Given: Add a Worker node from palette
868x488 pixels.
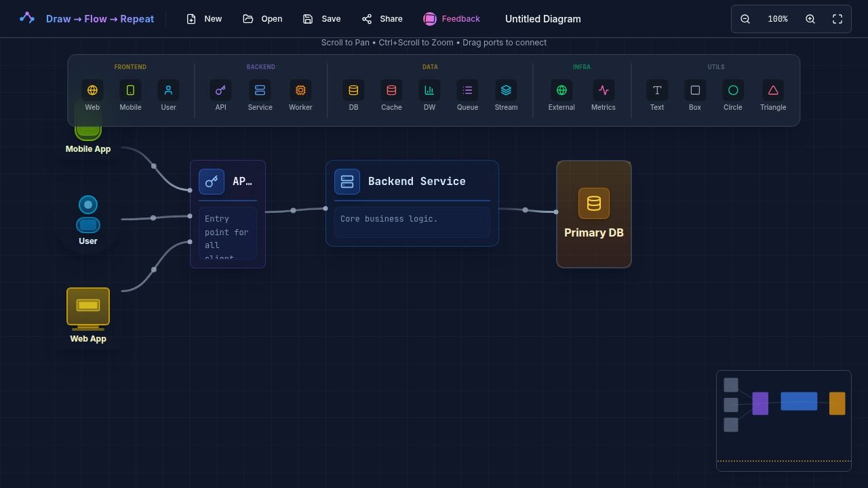Looking at the screenshot, I should (300, 96).
